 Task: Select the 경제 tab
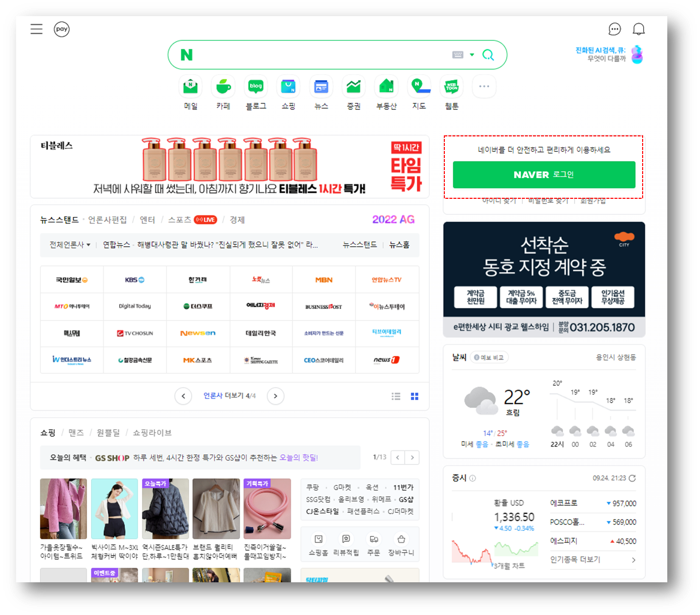point(237,220)
